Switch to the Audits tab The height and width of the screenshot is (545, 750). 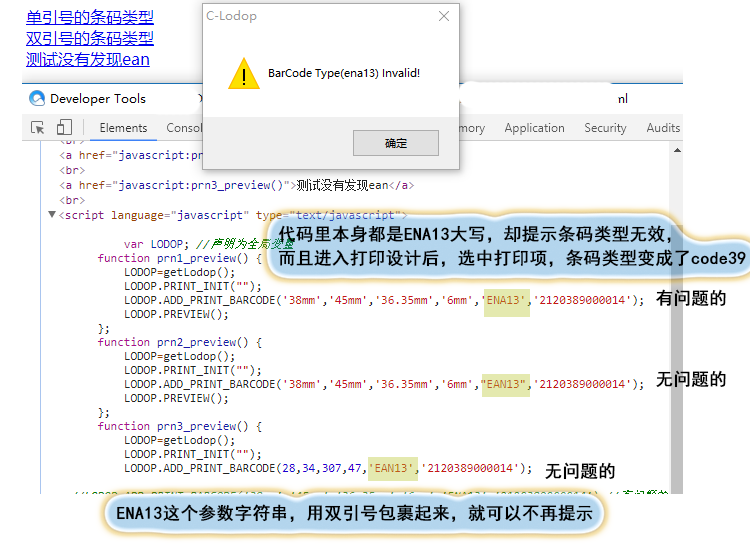(x=663, y=128)
